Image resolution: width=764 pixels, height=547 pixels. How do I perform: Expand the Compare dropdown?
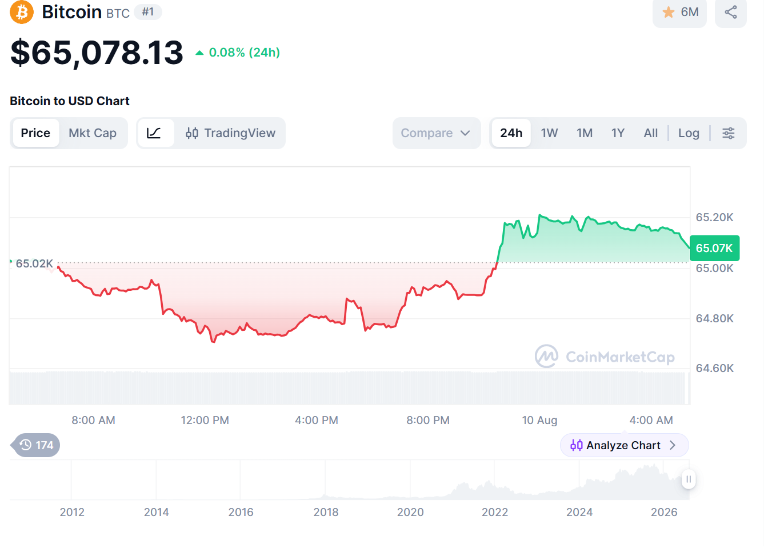click(436, 133)
